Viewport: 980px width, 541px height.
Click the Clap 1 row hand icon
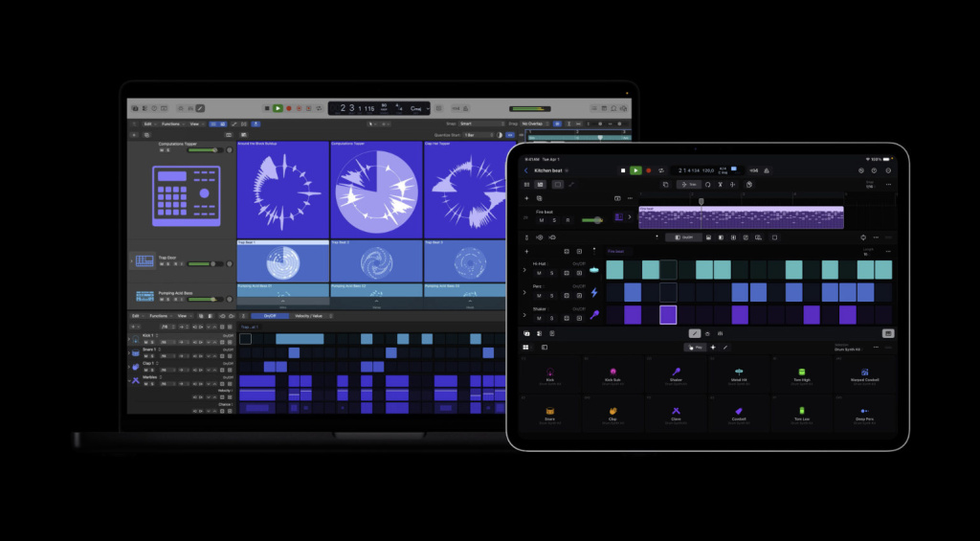click(x=136, y=367)
